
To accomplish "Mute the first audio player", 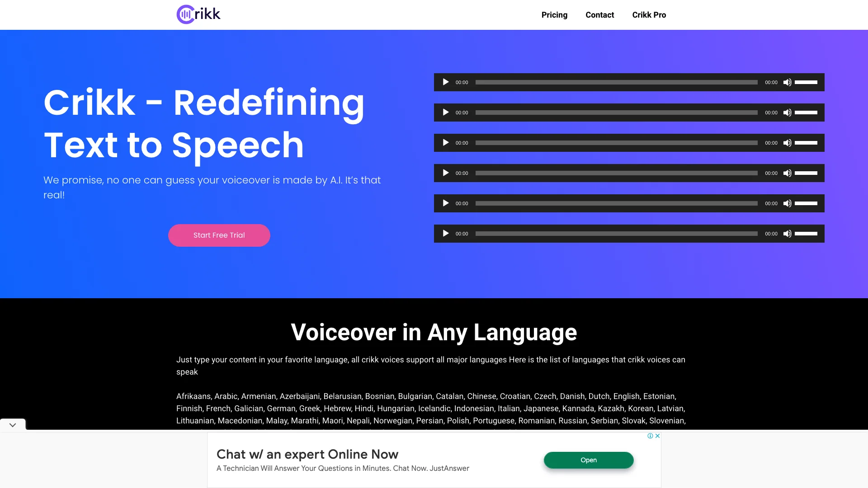I will click(787, 82).
